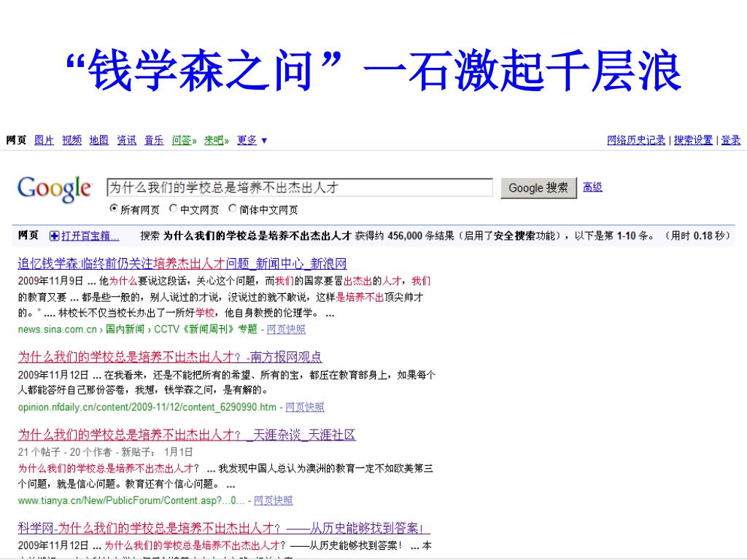Click the opinion.nfdaily.cn URL text
Viewport: 747px width, 560px height.
[147, 407]
